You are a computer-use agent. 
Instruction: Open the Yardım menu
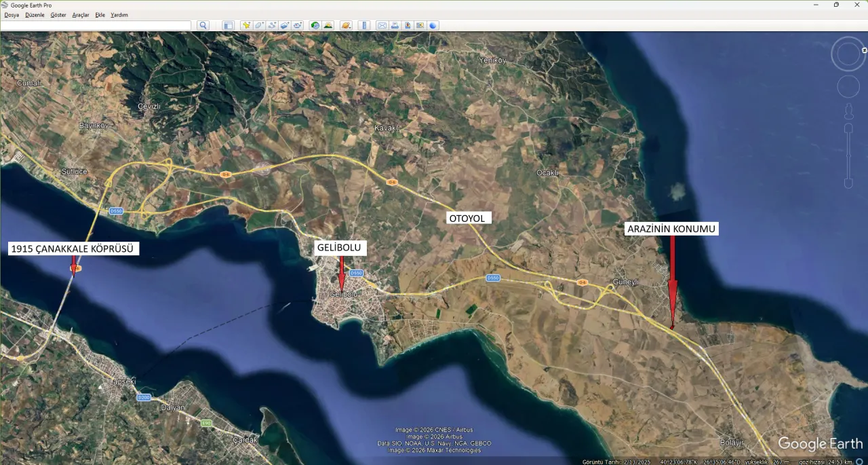click(119, 15)
